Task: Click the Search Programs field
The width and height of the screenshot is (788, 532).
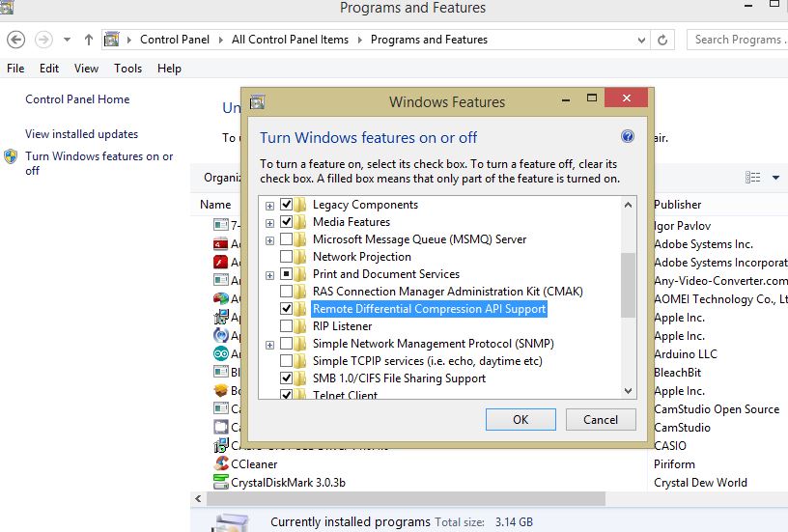Action: [737, 40]
